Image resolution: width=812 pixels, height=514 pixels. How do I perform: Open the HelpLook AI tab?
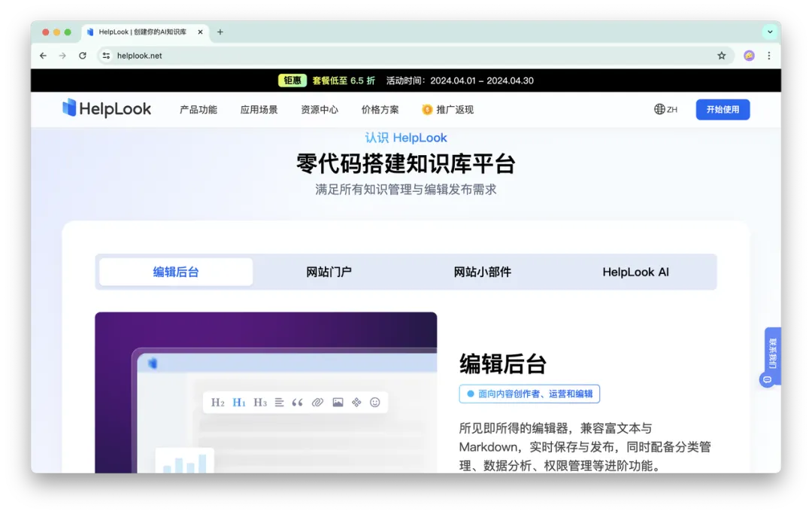[635, 272]
